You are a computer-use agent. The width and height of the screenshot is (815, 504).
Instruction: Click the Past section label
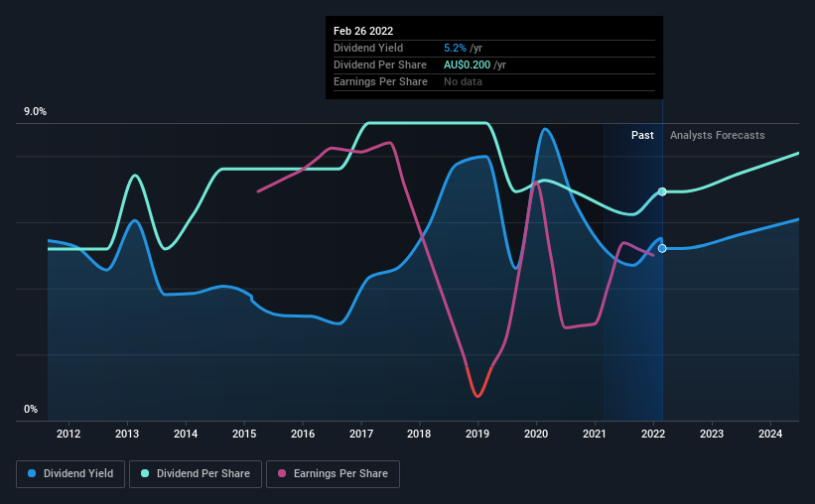642,135
